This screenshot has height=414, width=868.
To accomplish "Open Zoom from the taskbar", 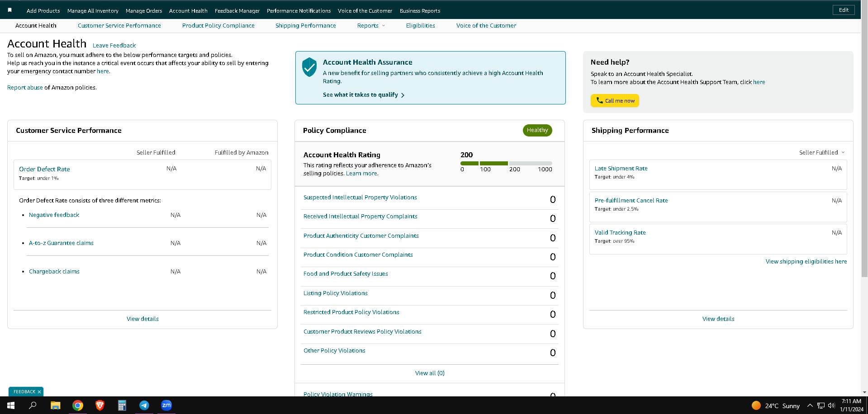I will coord(166,405).
